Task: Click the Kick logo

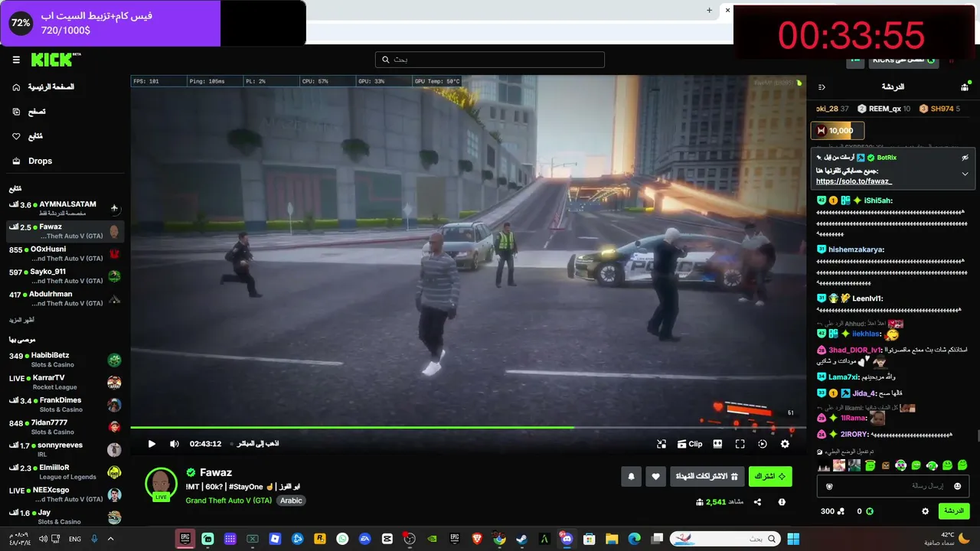Action: point(56,60)
